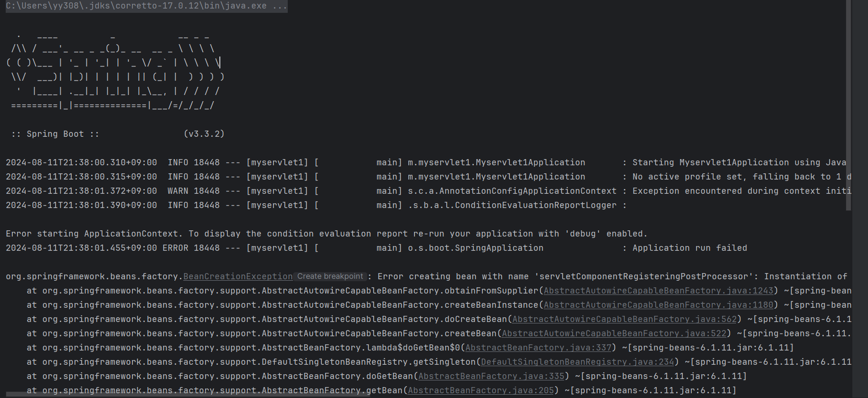Click the 'ERROR' log level text
The height and width of the screenshot is (398, 868).
click(x=176, y=248)
